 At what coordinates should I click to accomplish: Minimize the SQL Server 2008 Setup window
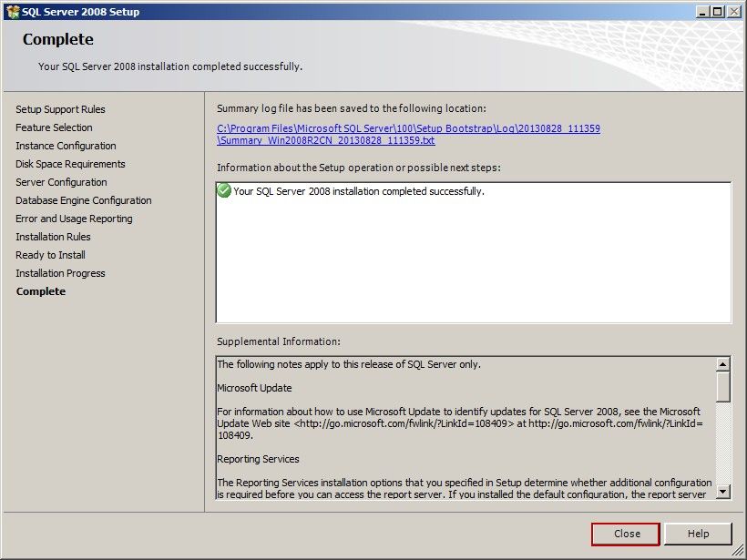[701, 12]
